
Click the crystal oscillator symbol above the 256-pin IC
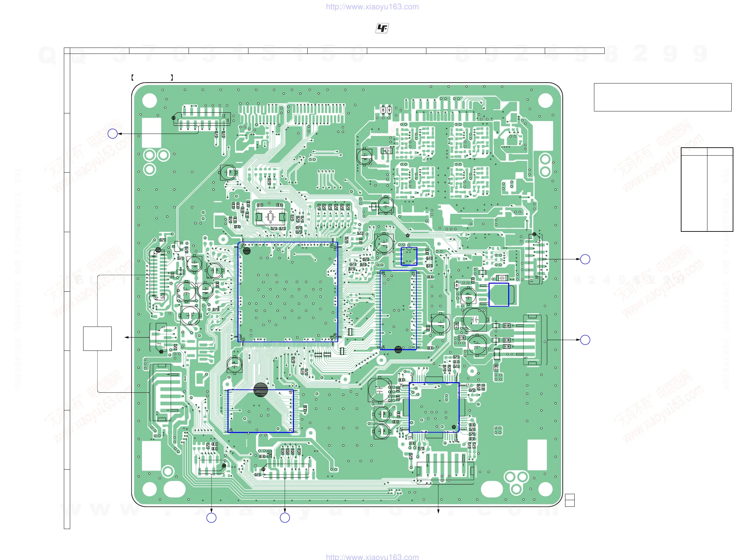[x=270, y=217]
